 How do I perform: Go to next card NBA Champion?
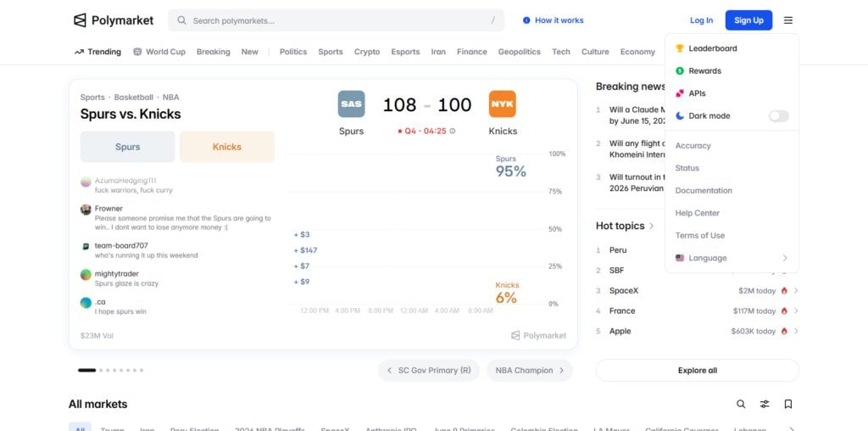(530, 370)
